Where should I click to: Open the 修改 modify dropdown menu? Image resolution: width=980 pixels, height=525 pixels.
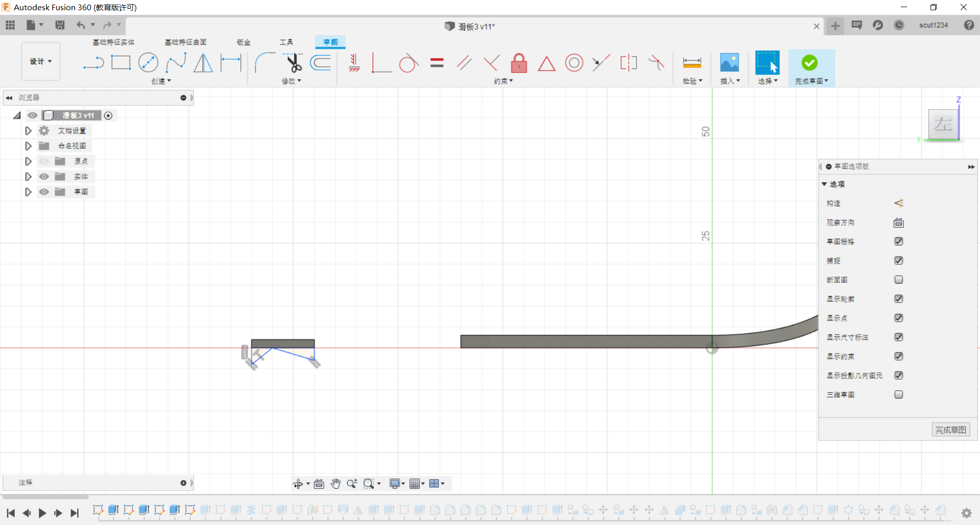(291, 81)
